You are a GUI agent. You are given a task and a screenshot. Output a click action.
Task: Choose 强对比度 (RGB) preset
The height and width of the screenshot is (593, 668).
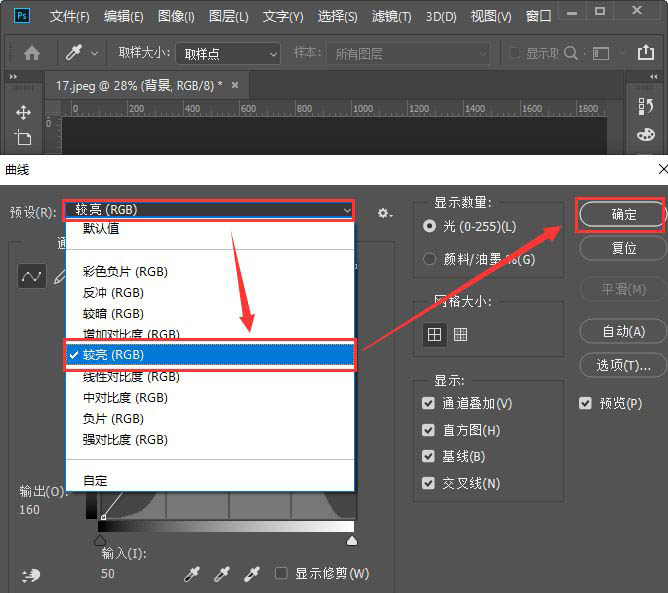(x=210, y=440)
